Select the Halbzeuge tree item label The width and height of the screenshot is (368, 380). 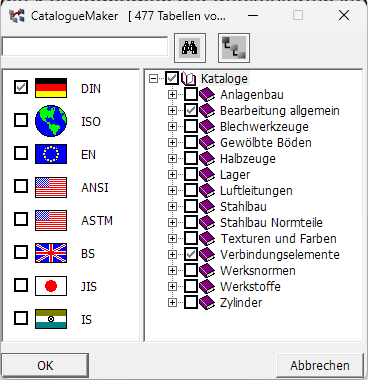pos(248,158)
